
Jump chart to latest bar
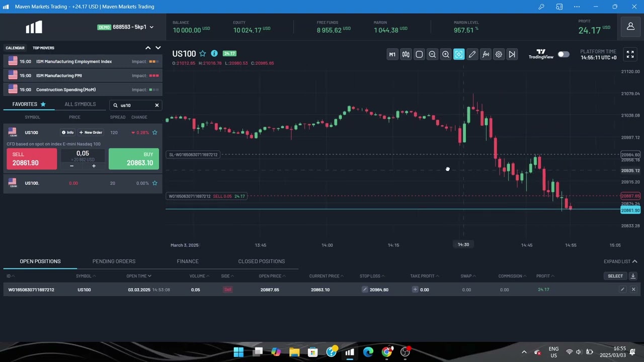(512, 54)
